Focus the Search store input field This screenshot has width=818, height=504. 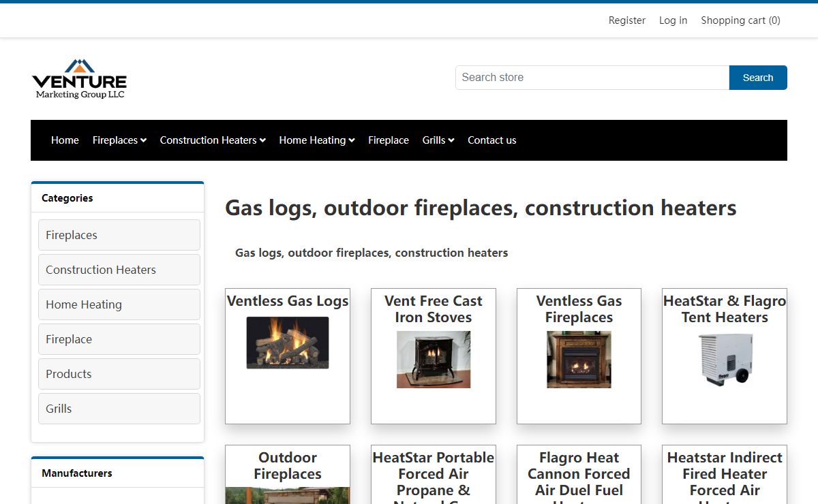point(592,78)
